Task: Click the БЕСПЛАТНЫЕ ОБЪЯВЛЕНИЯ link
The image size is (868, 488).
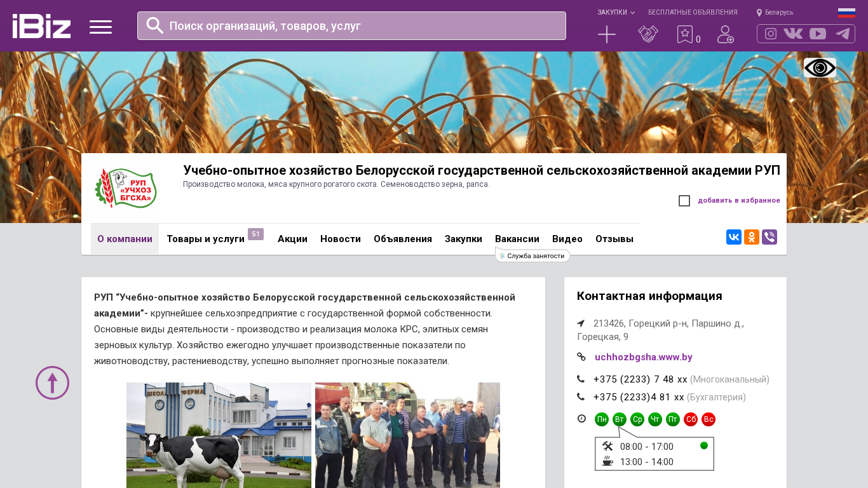Action: (x=693, y=13)
